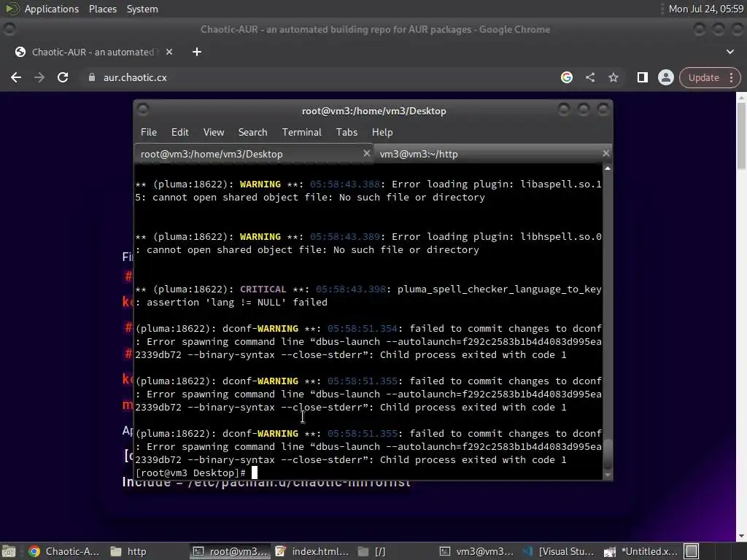The width and height of the screenshot is (747, 560).
Task: Click the aur.chaotic.cx address bar
Action: 314,77
